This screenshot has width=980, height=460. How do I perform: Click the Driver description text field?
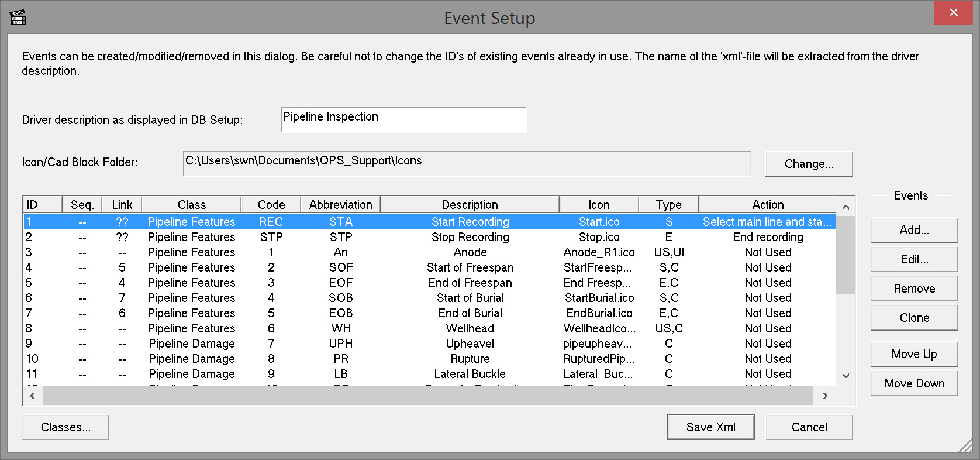coord(403,119)
